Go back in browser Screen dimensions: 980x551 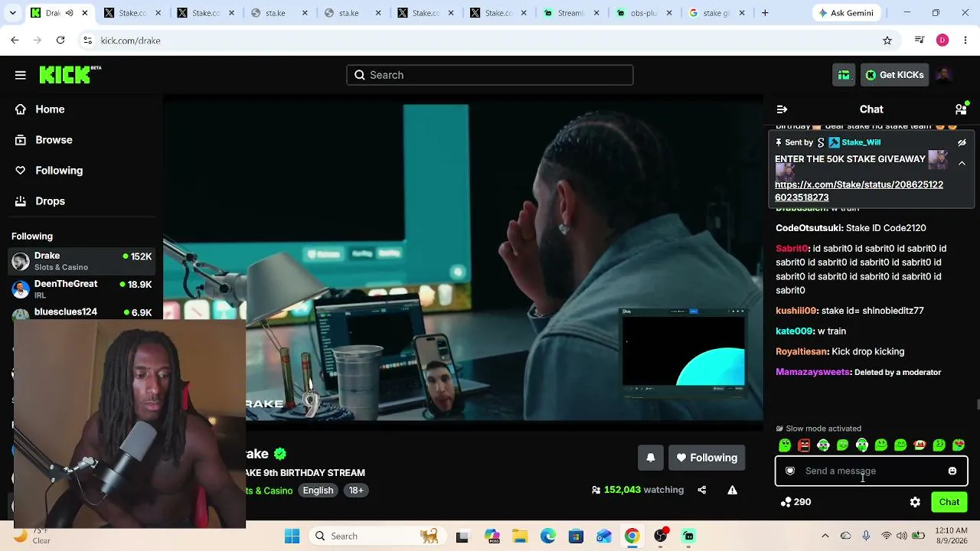(15, 41)
